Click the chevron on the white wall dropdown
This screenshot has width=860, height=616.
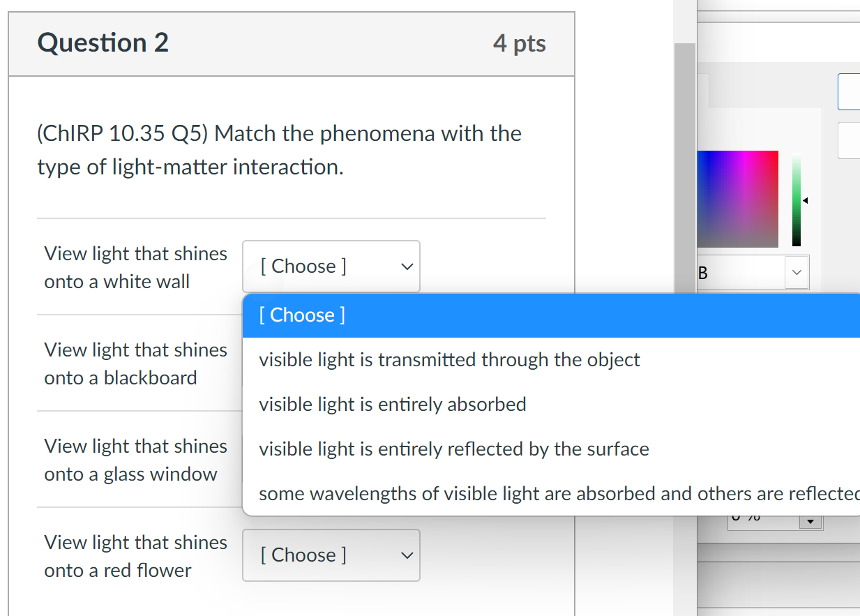coord(407,266)
